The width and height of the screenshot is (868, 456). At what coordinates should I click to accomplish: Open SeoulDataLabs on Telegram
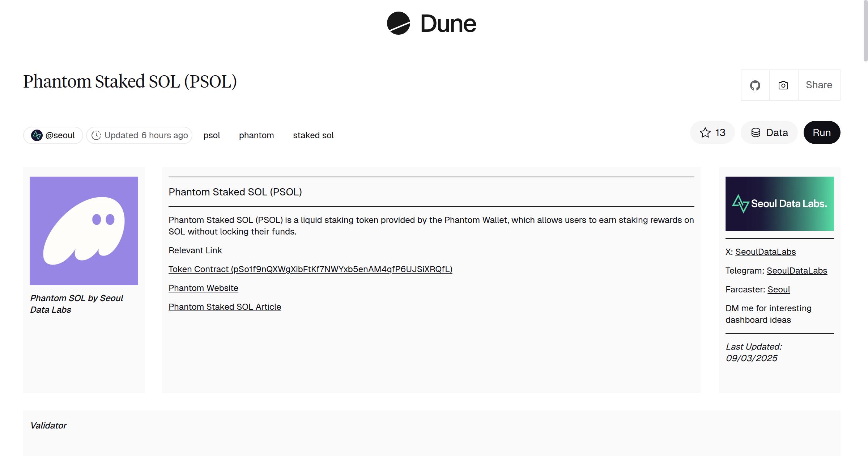tap(797, 270)
